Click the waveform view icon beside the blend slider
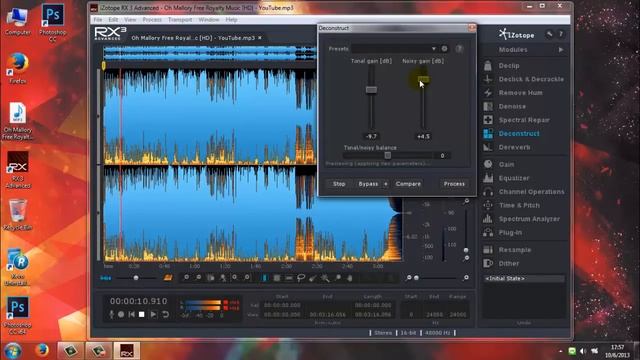Viewport: 640px width, 360px height. 106,278
